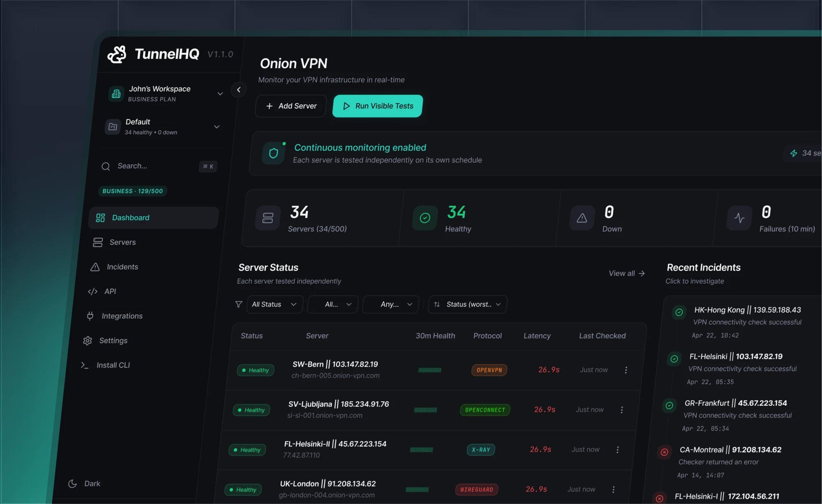This screenshot has height=504, width=822.
Task: Click the John's Workspace building icon
Action: click(x=116, y=94)
